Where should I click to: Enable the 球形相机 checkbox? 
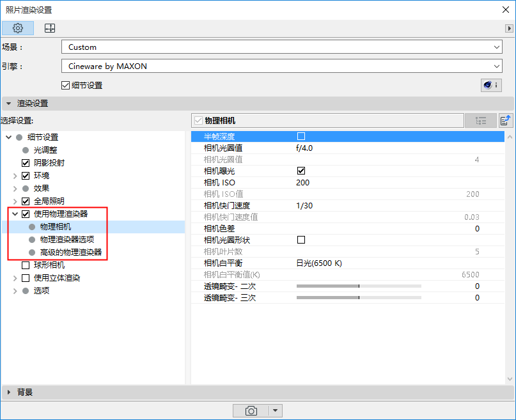pos(26,265)
